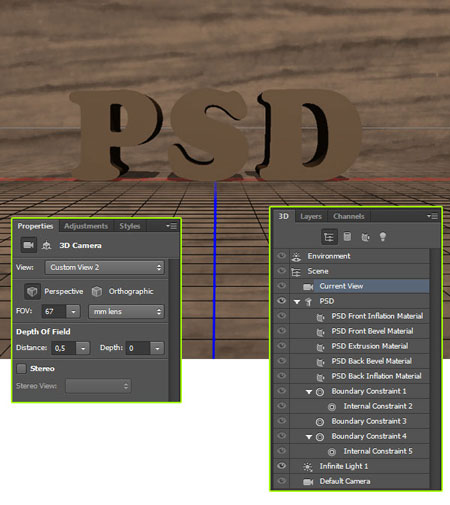Viewport: 450px width, 505px height.
Task: Switch to the Properties tab
Action: [x=35, y=226]
